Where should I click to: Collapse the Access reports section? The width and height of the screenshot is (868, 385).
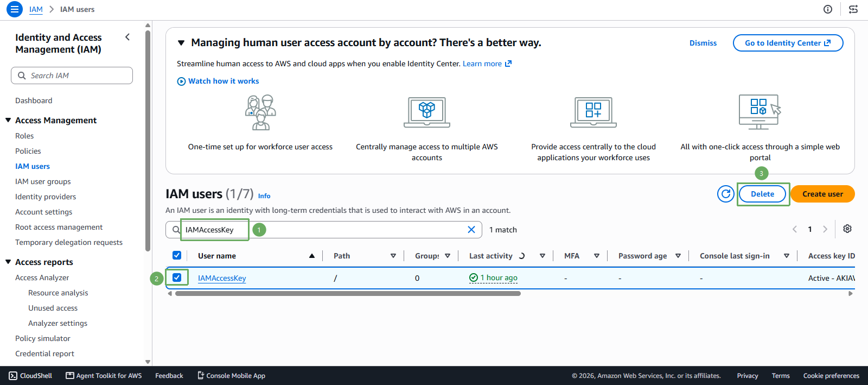[x=8, y=262]
